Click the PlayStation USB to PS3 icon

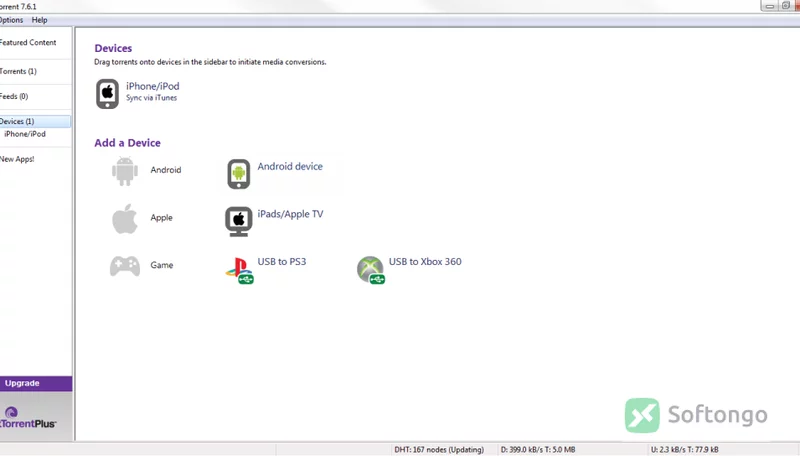pyautogui.click(x=239, y=270)
